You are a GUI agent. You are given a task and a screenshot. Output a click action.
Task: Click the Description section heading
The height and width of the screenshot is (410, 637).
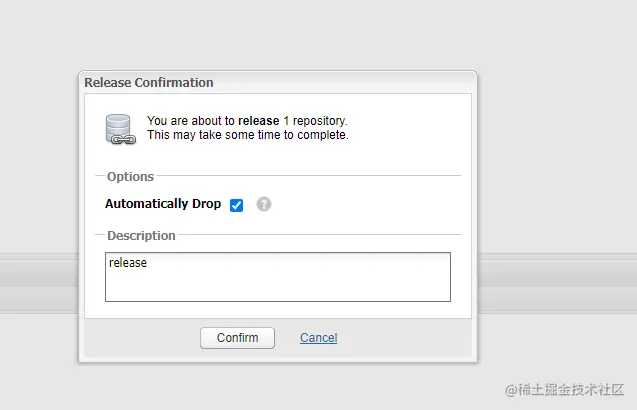(x=141, y=235)
